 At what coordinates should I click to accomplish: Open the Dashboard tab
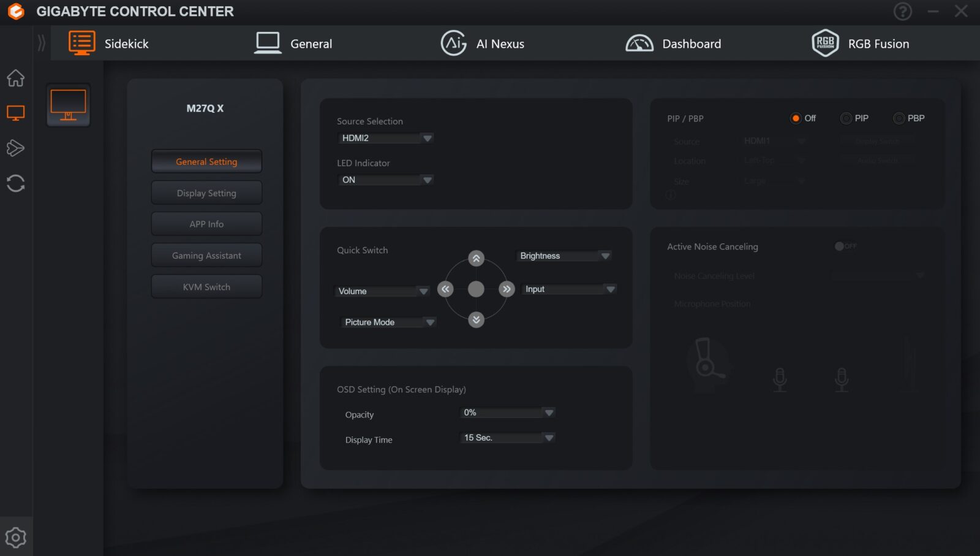pos(673,44)
